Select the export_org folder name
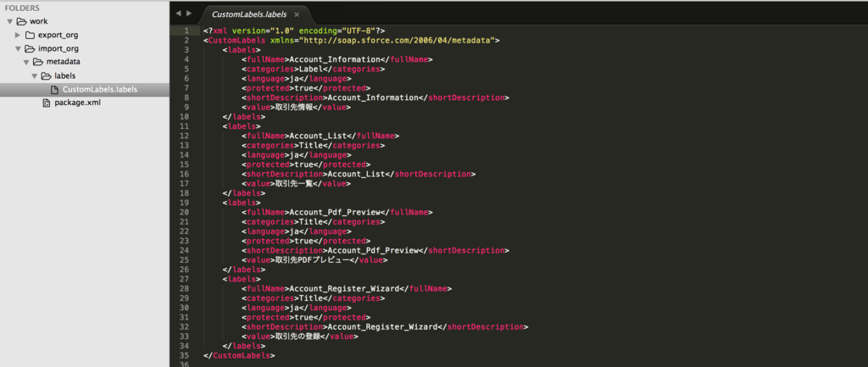The height and width of the screenshot is (367, 868). coord(58,35)
